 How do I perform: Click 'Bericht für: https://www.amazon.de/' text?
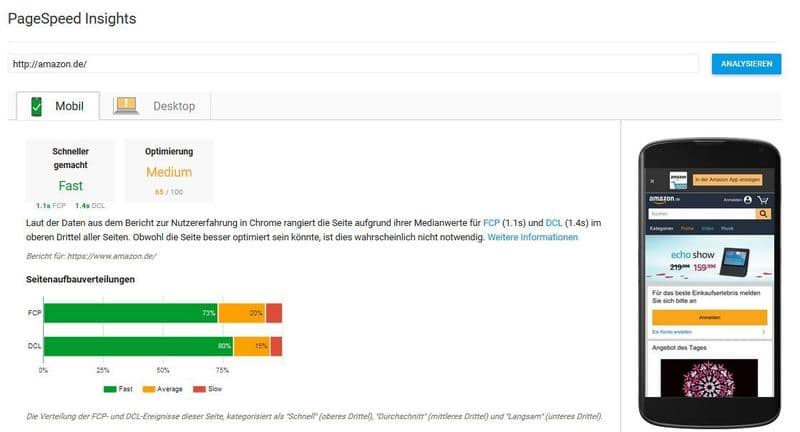click(91, 256)
